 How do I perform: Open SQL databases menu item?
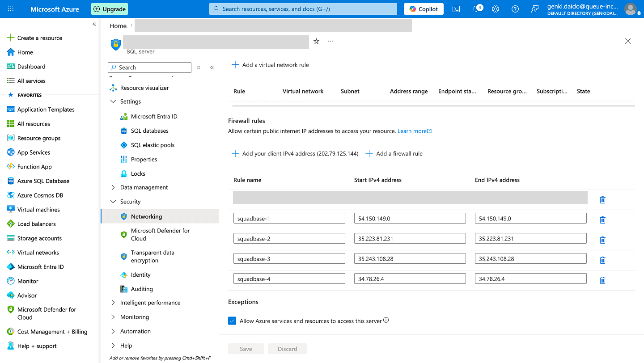pos(150,131)
